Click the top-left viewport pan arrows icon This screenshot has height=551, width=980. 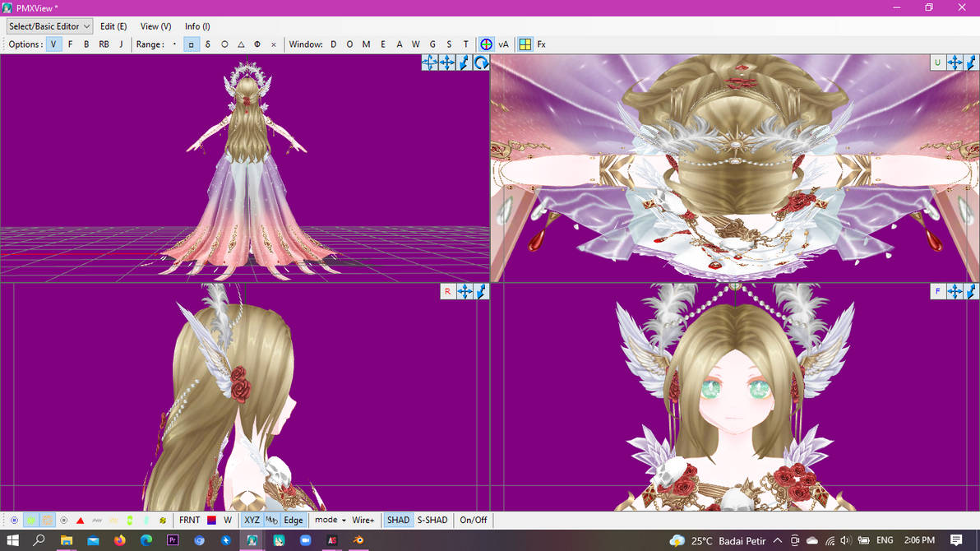447,63
